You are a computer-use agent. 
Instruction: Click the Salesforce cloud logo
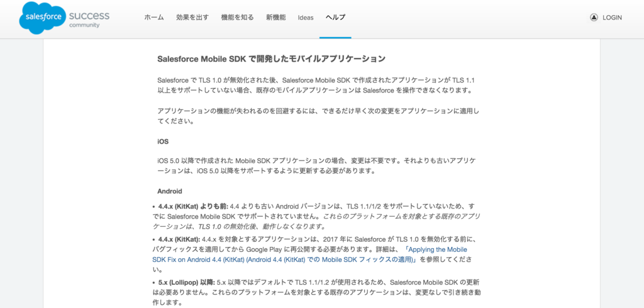[42, 18]
